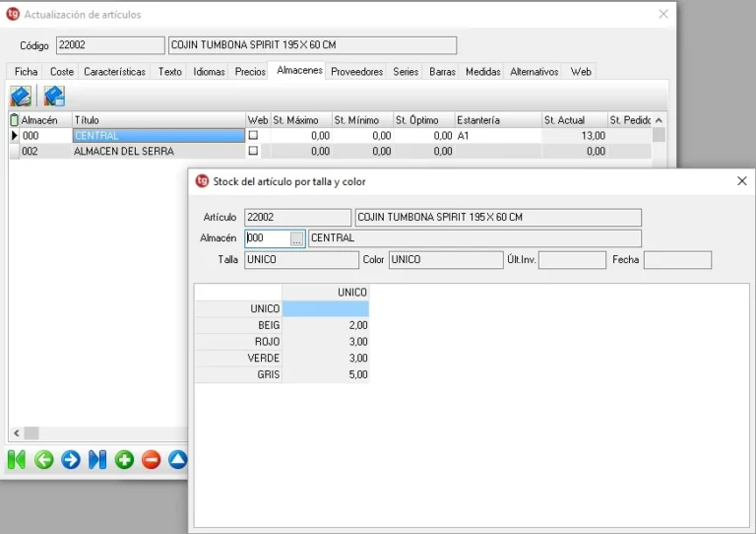The height and width of the screenshot is (534, 756).
Task: Click the Título column header
Action: coord(158,119)
